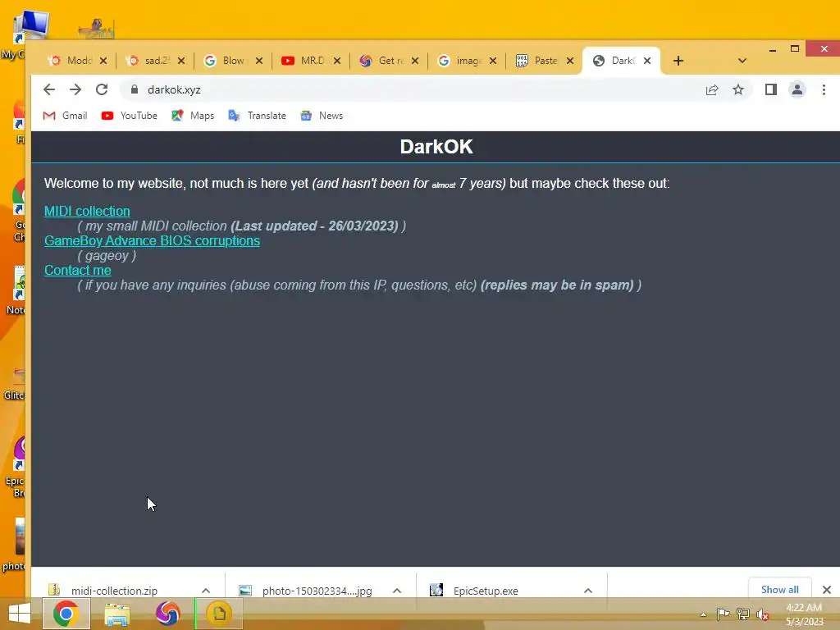Viewport: 840px width, 630px height.
Task: Share this page via the share icon
Action: click(712, 89)
